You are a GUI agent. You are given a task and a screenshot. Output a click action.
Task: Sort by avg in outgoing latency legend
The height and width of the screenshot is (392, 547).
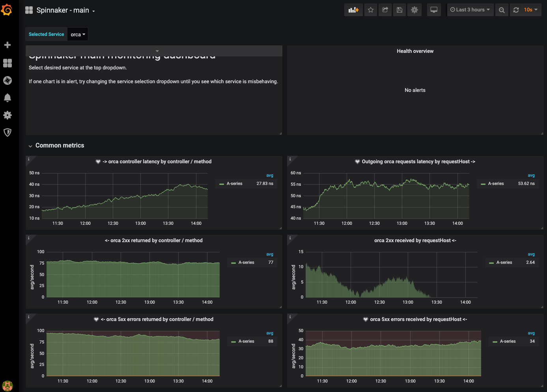[531, 175]
